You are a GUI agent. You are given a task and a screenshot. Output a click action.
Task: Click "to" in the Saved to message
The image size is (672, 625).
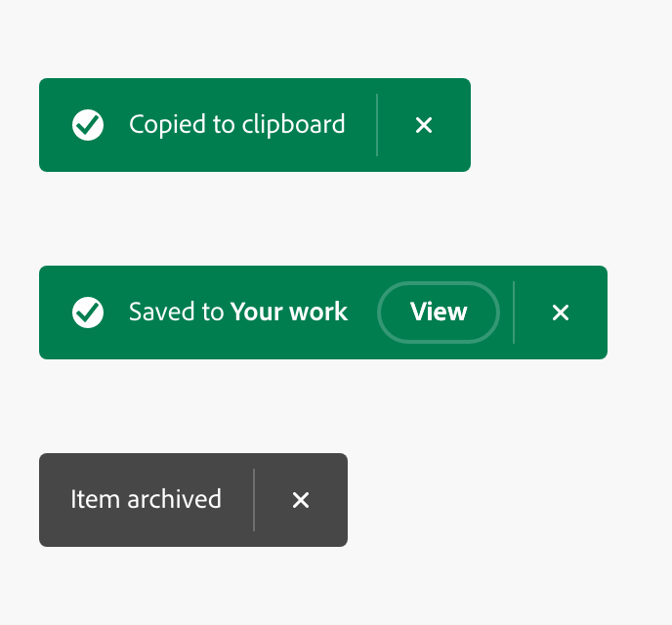click(x=213, y=312)
